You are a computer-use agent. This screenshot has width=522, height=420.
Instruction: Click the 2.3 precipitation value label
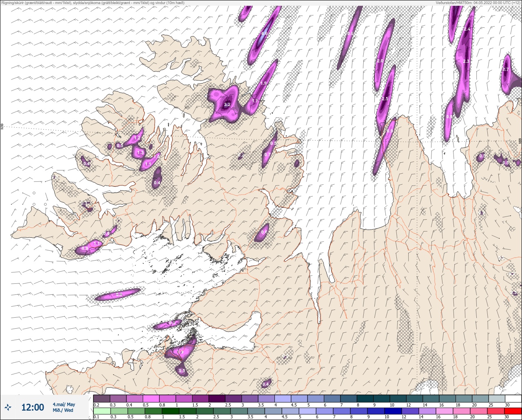click(467, 61)
